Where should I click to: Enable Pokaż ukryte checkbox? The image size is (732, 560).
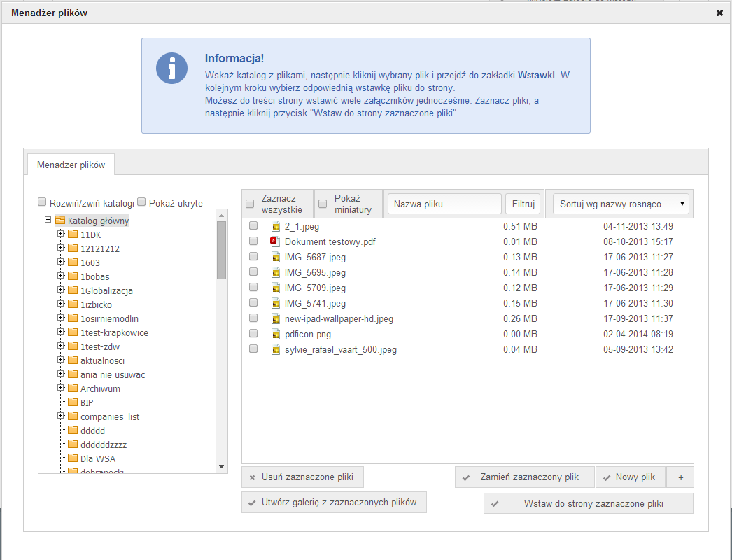click(x=141, y=202)
